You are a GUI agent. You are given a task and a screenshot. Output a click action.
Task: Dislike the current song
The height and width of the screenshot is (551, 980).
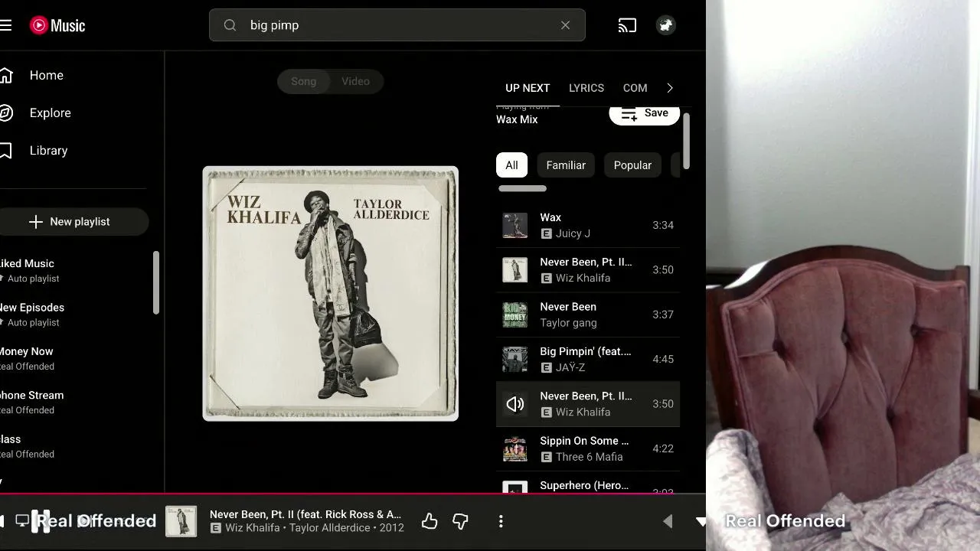pyautogui.click(x=460, y=521)
